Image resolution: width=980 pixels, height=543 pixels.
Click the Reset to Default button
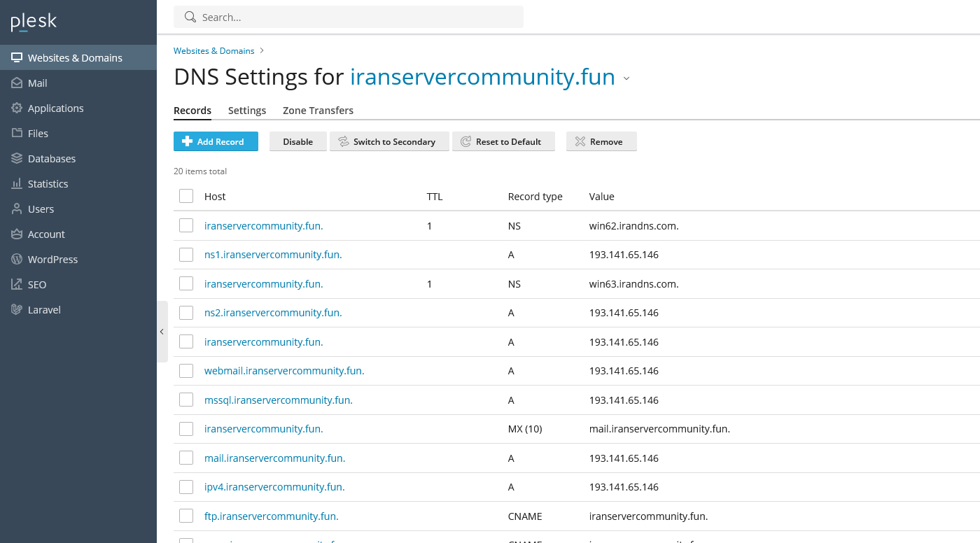point(503,141)
